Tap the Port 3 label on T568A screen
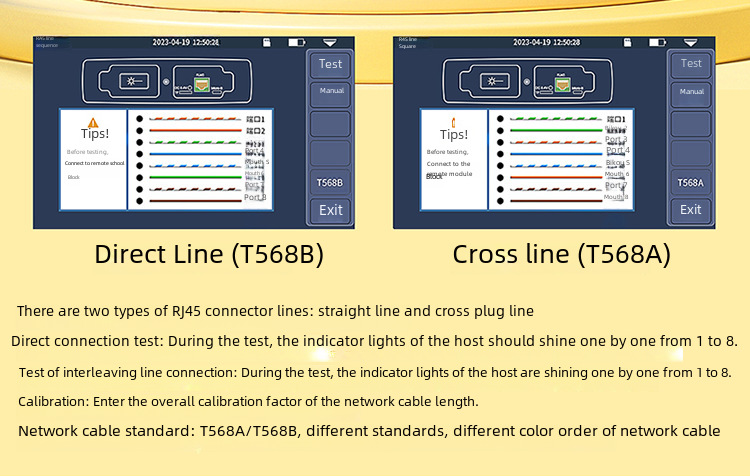 (x=616, y=139)
